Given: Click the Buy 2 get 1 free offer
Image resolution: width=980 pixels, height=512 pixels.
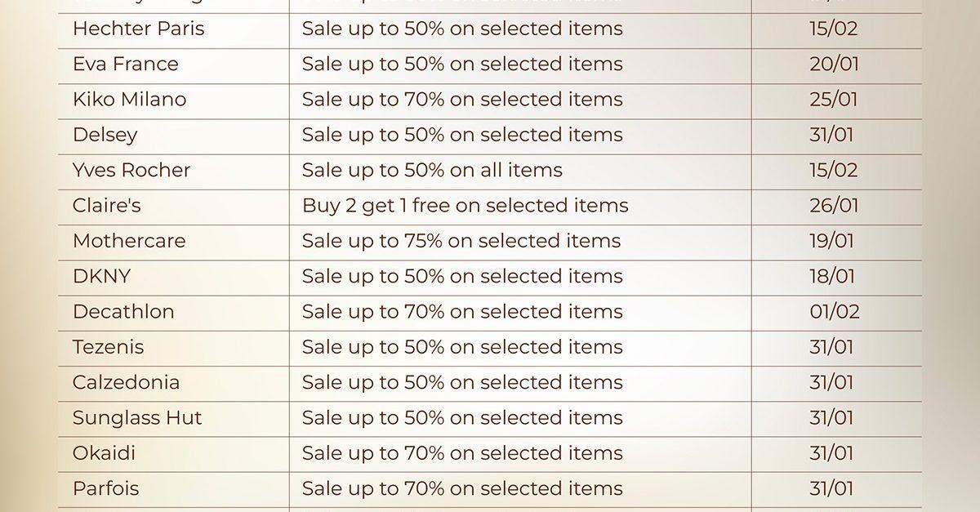Looking at the screenshot, I should click(x=465, y=206).
